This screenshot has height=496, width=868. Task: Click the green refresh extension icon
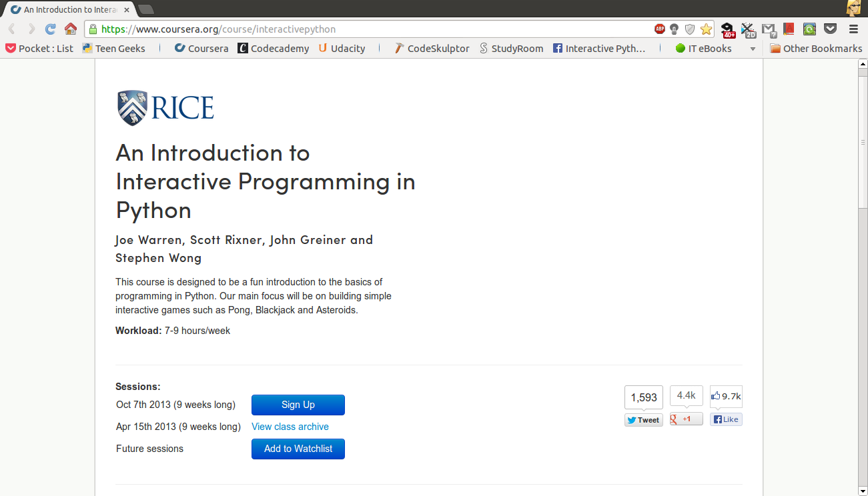810,29
